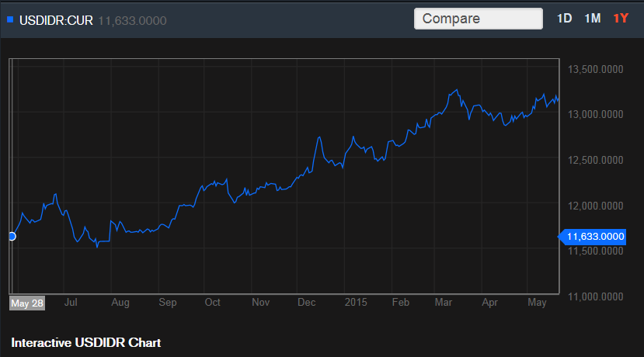Click the 12,000.0000 y-axis label
The width and height of the screenshot is (644, 357).
595,206
